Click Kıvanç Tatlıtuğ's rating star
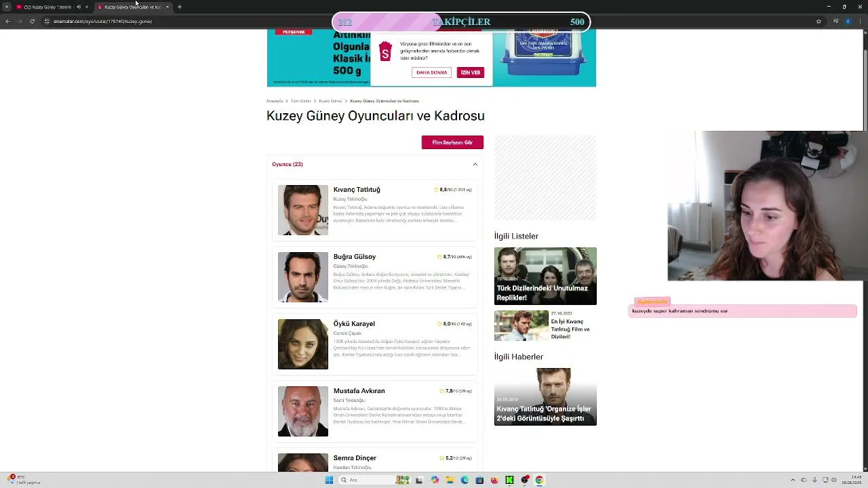Screen dimensions: 868x488 [436, 190]
